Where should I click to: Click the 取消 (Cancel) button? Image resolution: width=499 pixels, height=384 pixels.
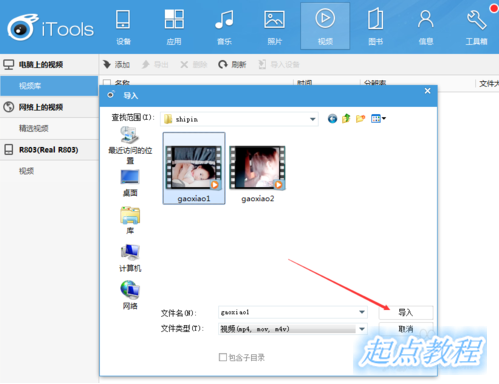click(406, 329)
